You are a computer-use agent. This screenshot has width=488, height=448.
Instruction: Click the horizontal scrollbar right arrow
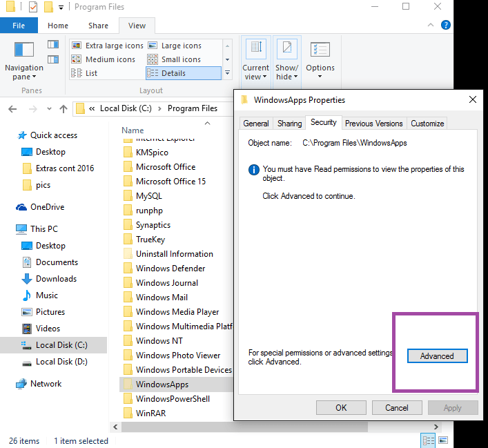[x=436, y=427]
